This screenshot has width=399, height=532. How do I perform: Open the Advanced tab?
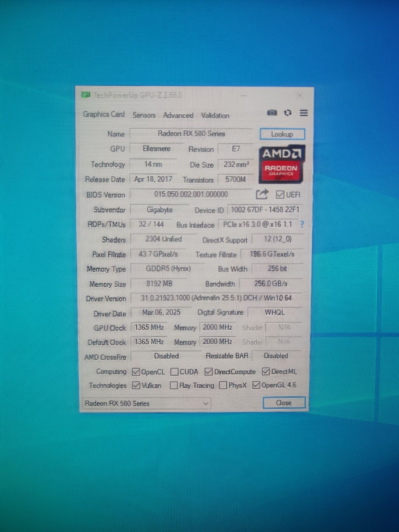point(178,115)
